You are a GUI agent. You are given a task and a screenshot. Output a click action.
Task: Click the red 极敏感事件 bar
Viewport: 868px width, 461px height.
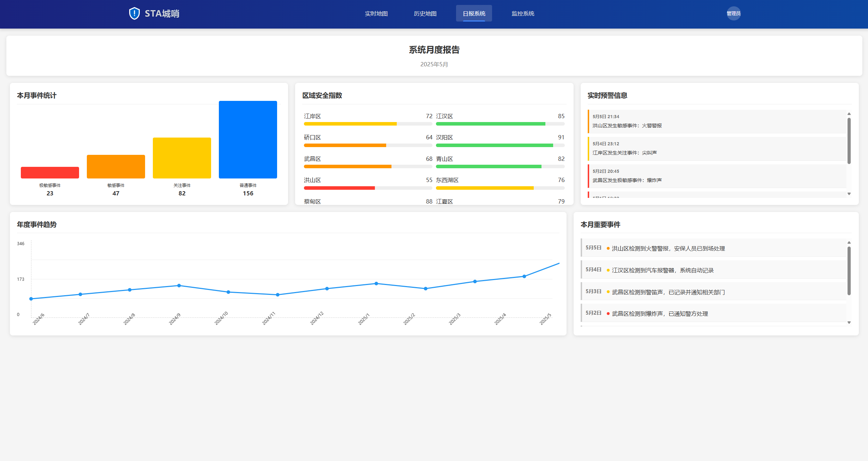coord(50,172)
